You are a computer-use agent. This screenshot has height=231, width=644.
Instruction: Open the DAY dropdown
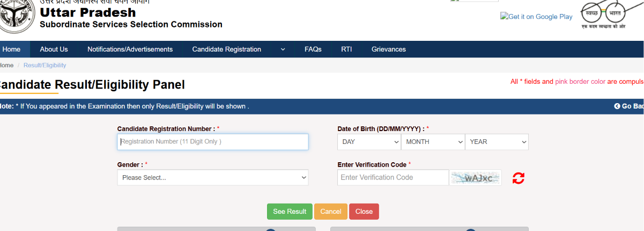click(x=369, y=142)
